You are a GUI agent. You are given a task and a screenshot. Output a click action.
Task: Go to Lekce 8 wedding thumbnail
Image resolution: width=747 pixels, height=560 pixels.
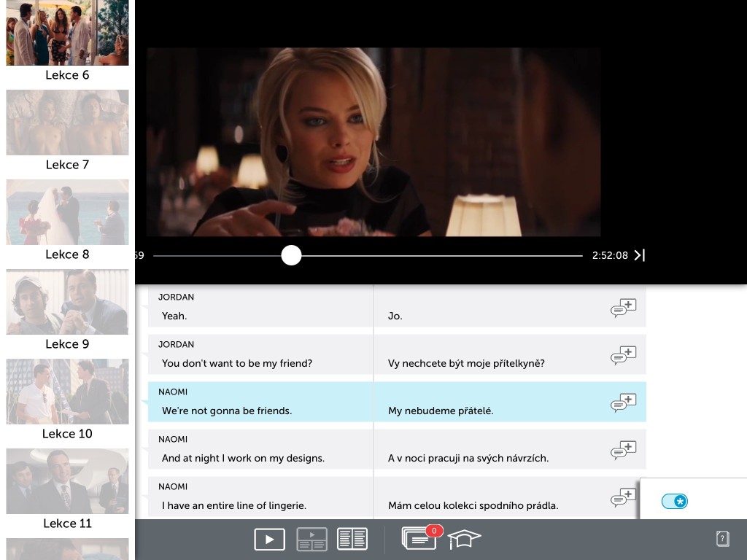coord(67,220)
